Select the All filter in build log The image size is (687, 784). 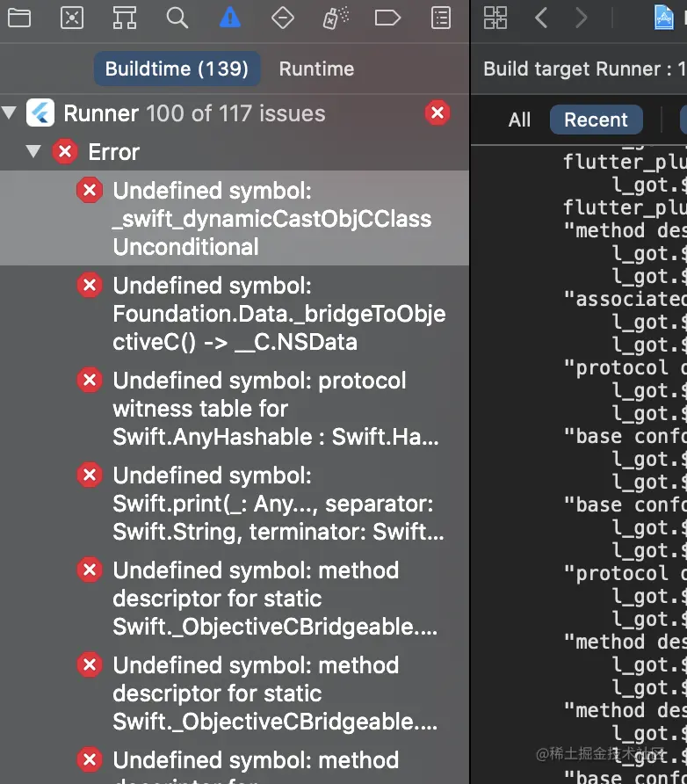click(519, 120)
